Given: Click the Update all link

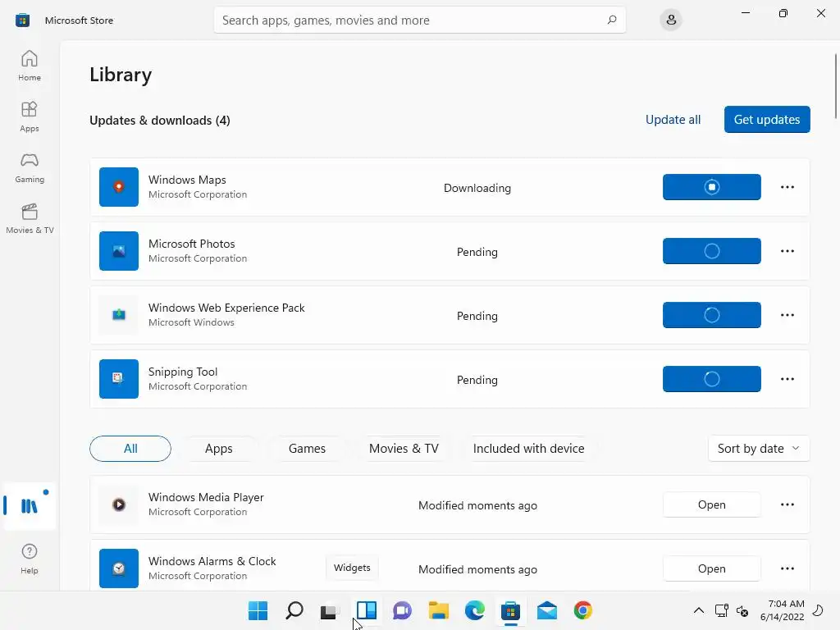Looking at the screenshot, I should click(673, 120).
